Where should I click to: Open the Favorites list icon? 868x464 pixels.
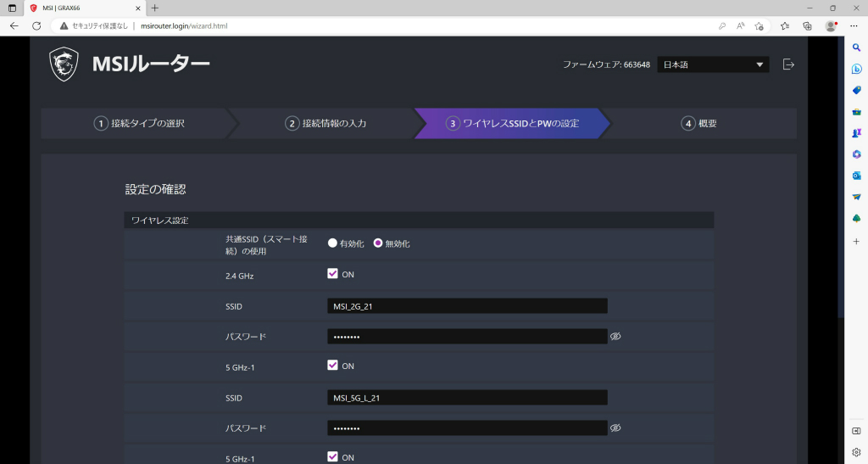point(784,26)
